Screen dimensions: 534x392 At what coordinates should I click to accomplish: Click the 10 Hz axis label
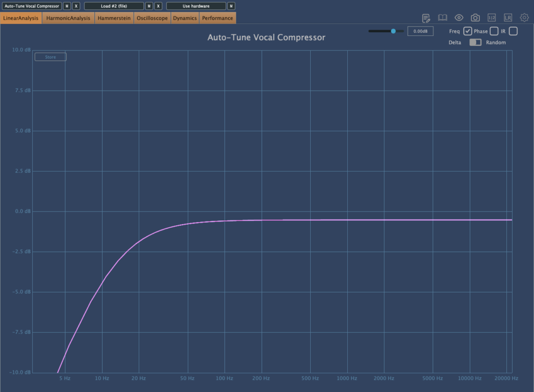click(x=102, y=378)
